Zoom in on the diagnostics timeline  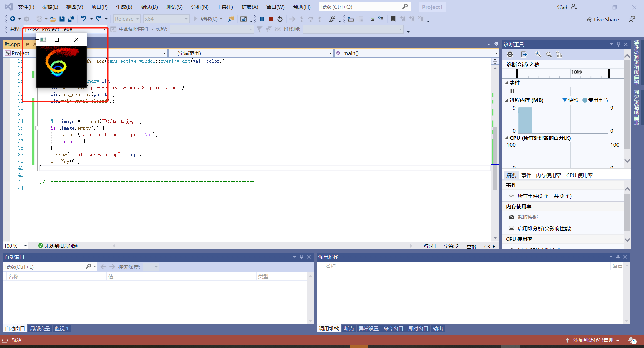[x=538, y=54]
